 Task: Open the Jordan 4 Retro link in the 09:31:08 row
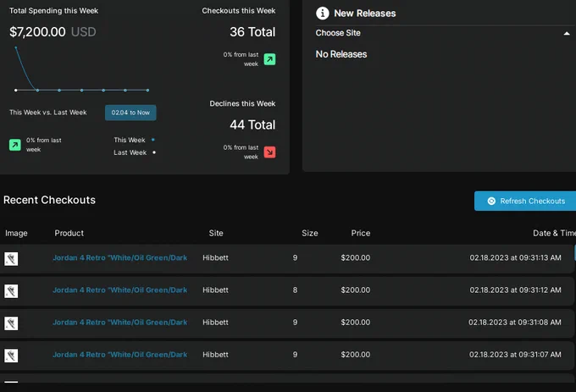click(x=119, y=323)
